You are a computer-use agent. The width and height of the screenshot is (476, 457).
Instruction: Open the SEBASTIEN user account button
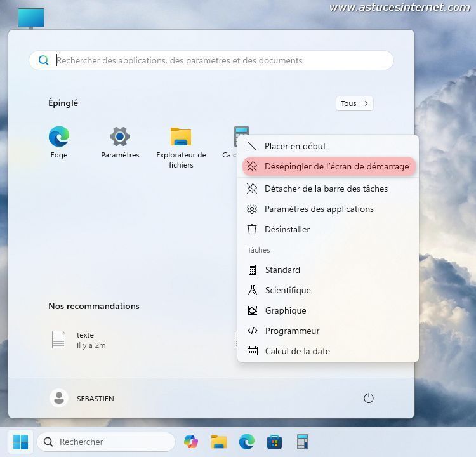(x=83, y=398)
